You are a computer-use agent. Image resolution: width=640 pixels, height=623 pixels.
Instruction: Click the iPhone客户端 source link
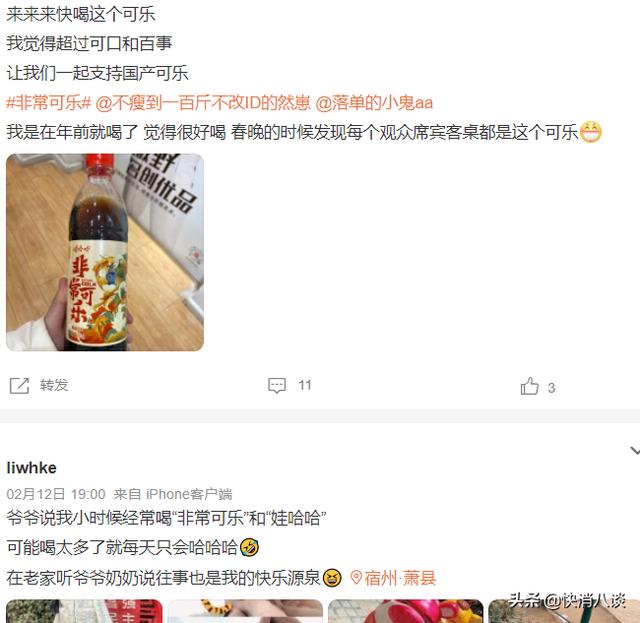point(189,494)
